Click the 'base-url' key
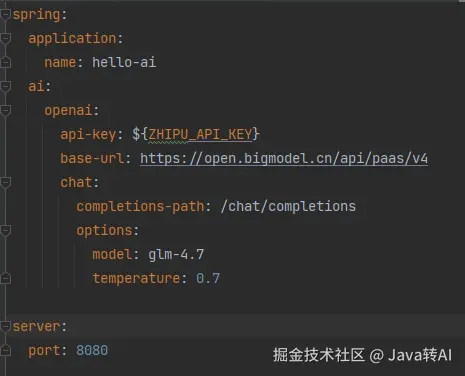 pyautogui.click(x=92, y=158)
